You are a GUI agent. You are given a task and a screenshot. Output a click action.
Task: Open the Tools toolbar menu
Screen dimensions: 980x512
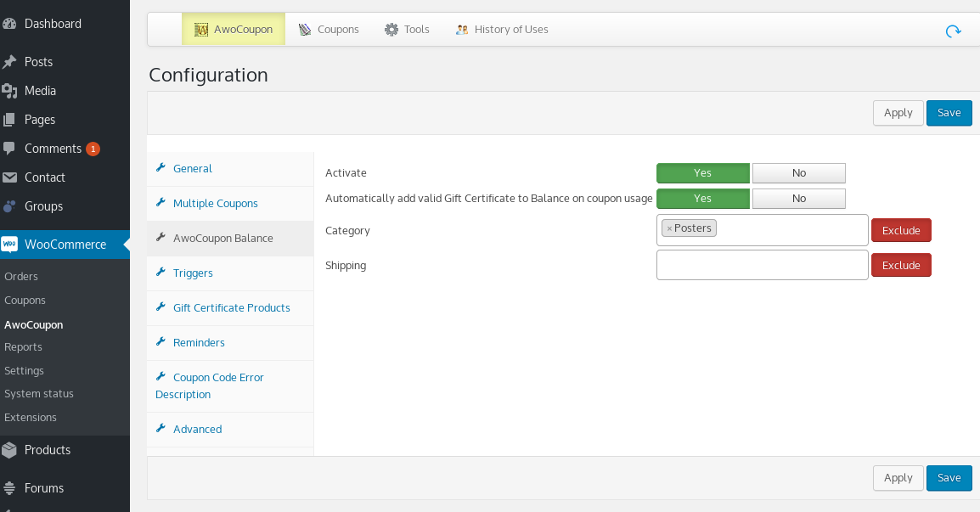(x=407, y=30)
